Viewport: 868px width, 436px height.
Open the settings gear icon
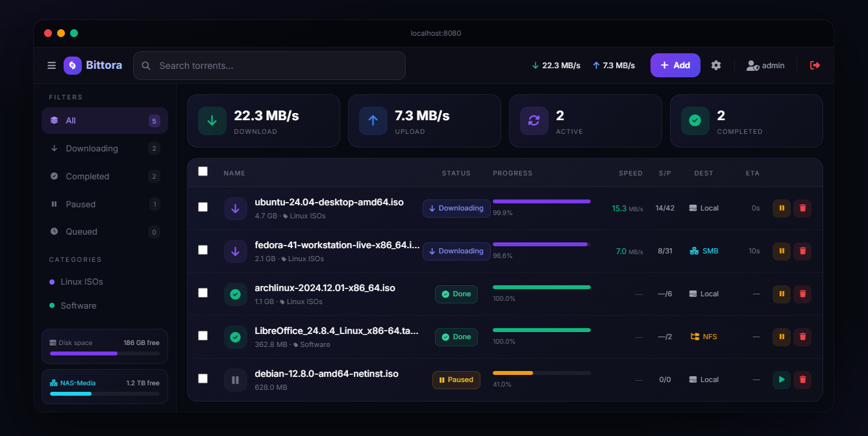pos(715,65)
